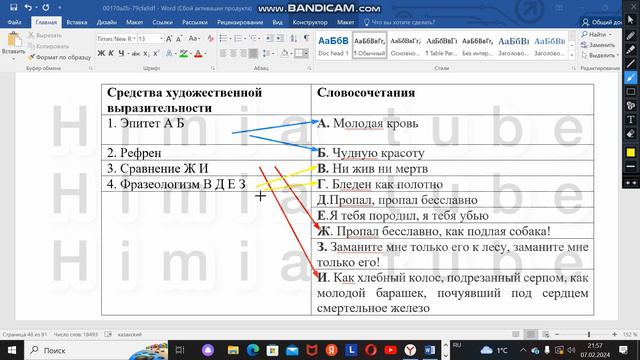Open the Файл menu tab
The image size is (640, 360).
coord(15,22)
